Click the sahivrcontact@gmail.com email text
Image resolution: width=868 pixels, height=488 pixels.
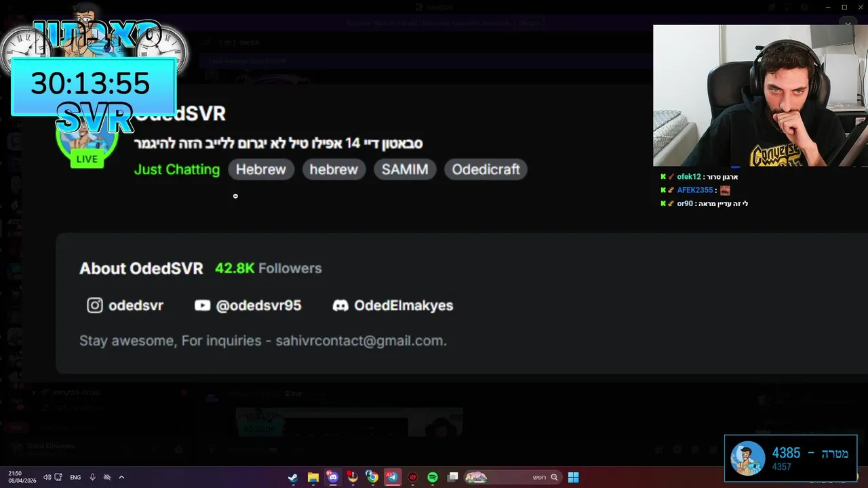361,341
